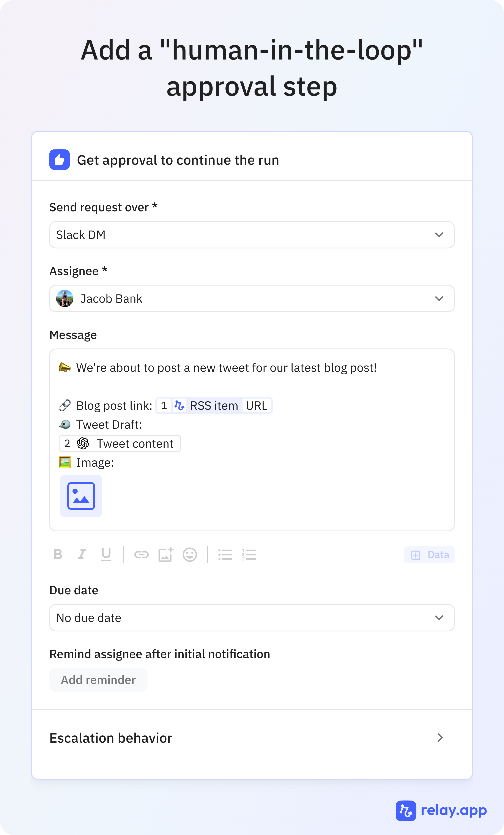The width and height of the screenshot is (504, 835).
Task: Click the blue thumbs-up approval icon
Action: click(x=60, y=160)
